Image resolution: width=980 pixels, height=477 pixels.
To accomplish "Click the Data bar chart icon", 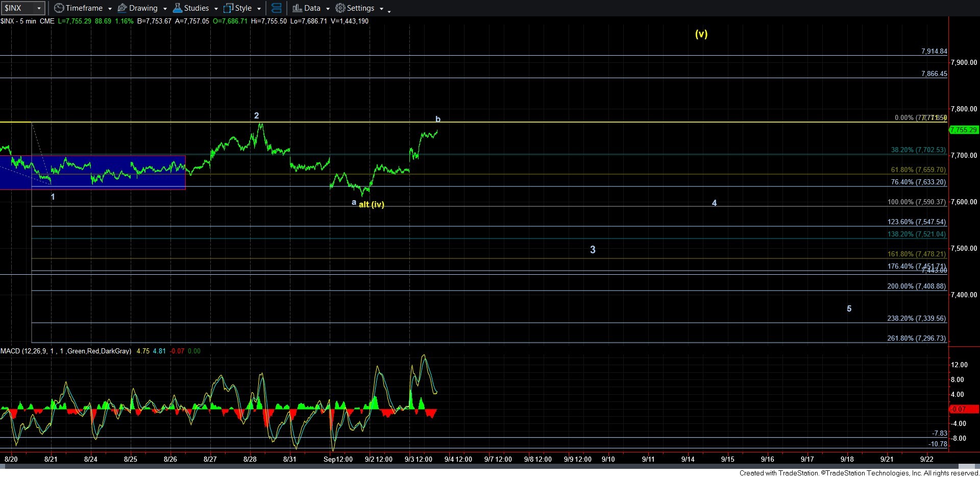I will coord(297,8).
